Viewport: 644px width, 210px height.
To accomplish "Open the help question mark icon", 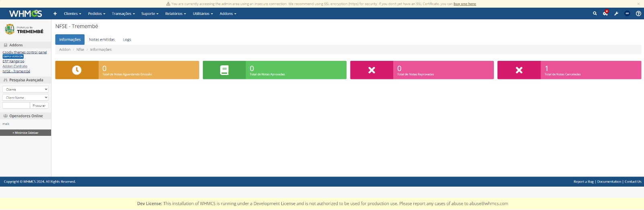I will click(638, 13).
